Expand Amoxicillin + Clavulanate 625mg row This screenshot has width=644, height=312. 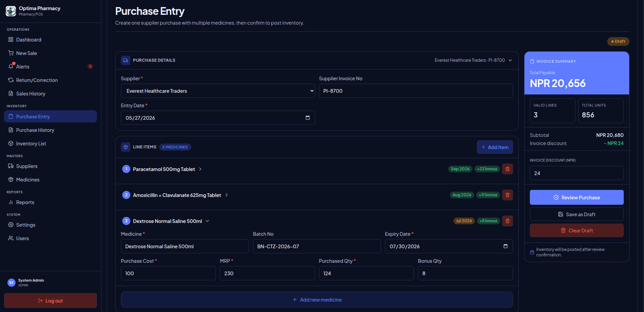[227, 195]
